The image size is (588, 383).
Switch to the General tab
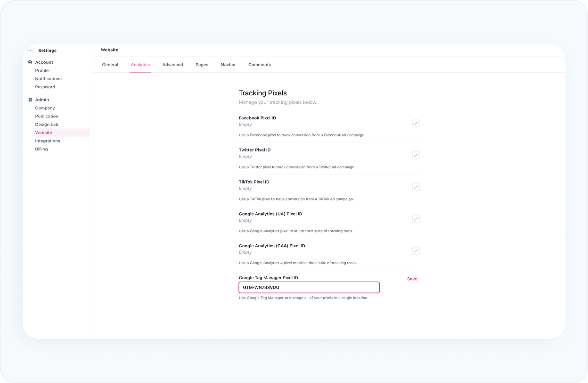click(x=110, y=65)
